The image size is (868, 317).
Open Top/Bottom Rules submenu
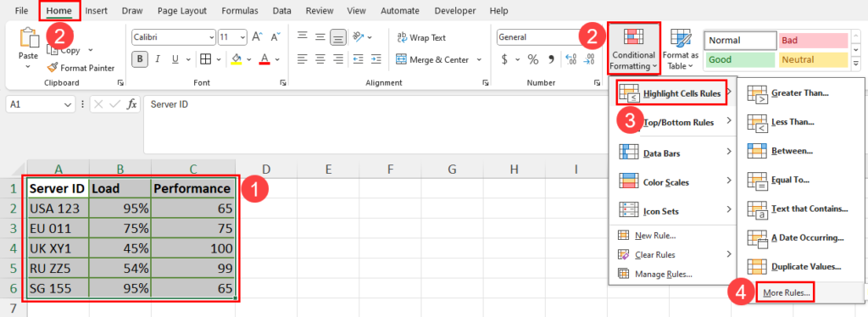[672, 122]
